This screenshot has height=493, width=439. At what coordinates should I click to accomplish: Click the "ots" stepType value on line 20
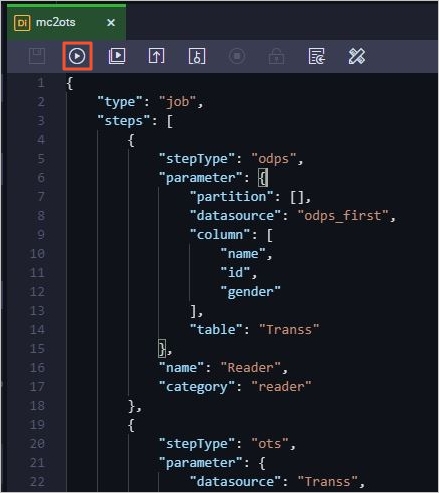coord(270,444)
